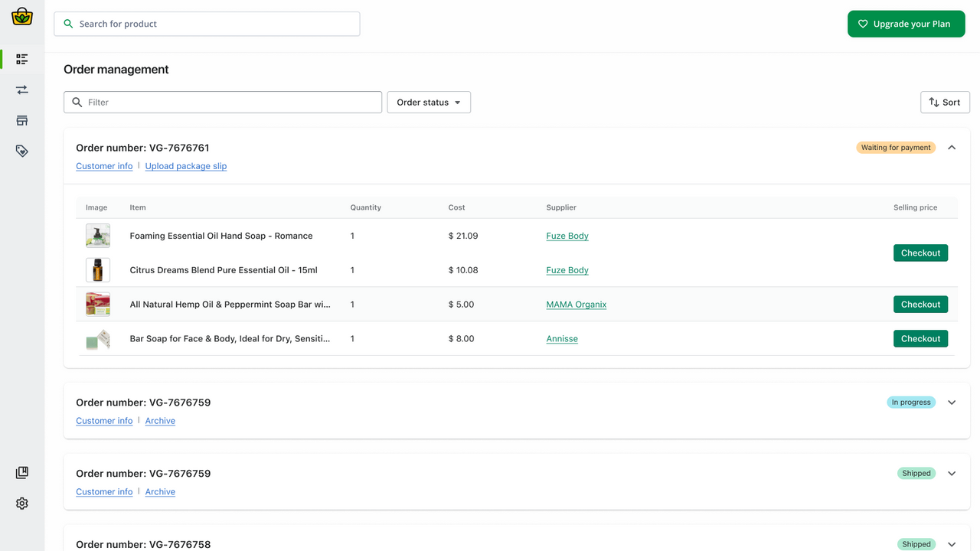Expand the In progress order chevron
This screenshot has width=980, height=551.
pos(952,403)
